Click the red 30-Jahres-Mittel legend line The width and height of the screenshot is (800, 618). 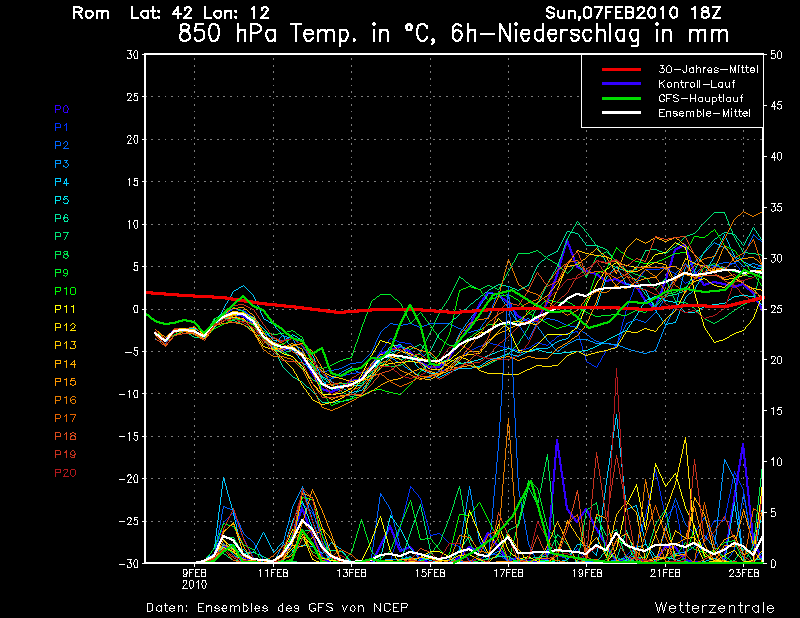tap(620, 70)
